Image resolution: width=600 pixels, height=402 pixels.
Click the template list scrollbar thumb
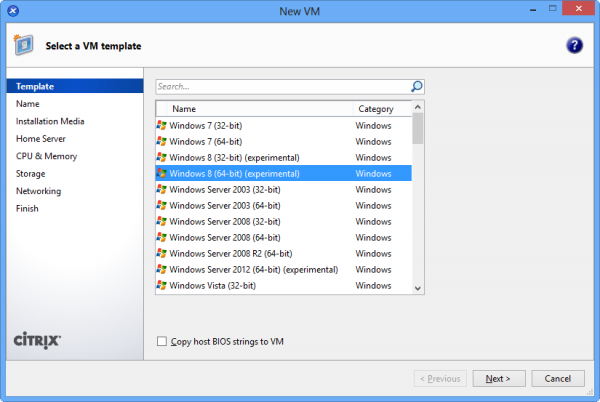click(x=417, y=129)
